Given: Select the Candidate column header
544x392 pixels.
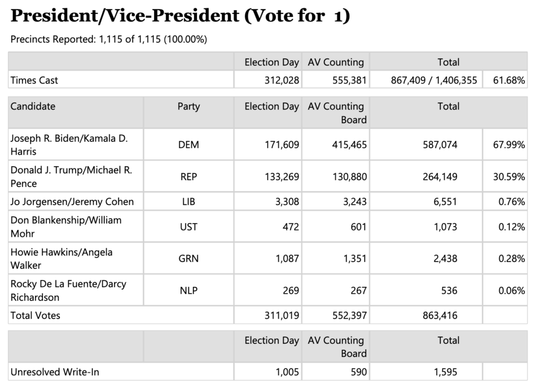Looking at the screenshot, I should (x=33, y=106).
